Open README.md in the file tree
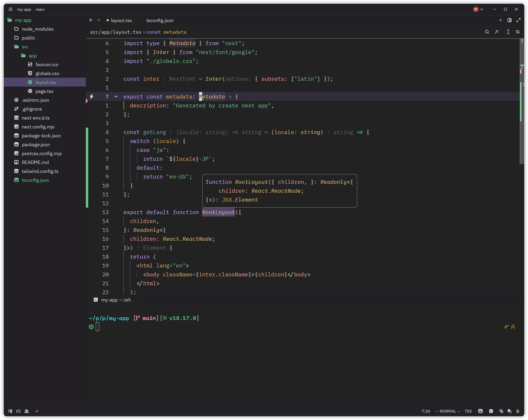The image size is (528, 420). (35, 162)
